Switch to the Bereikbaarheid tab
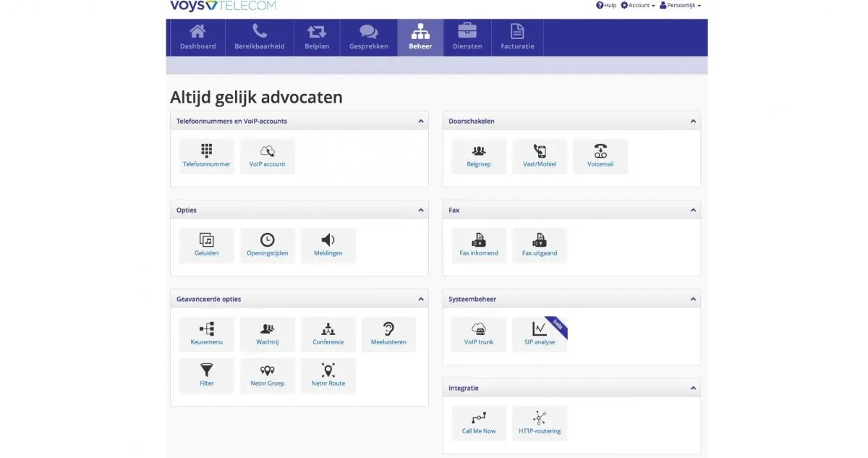The image size is (868, 458). pos(260,38)
